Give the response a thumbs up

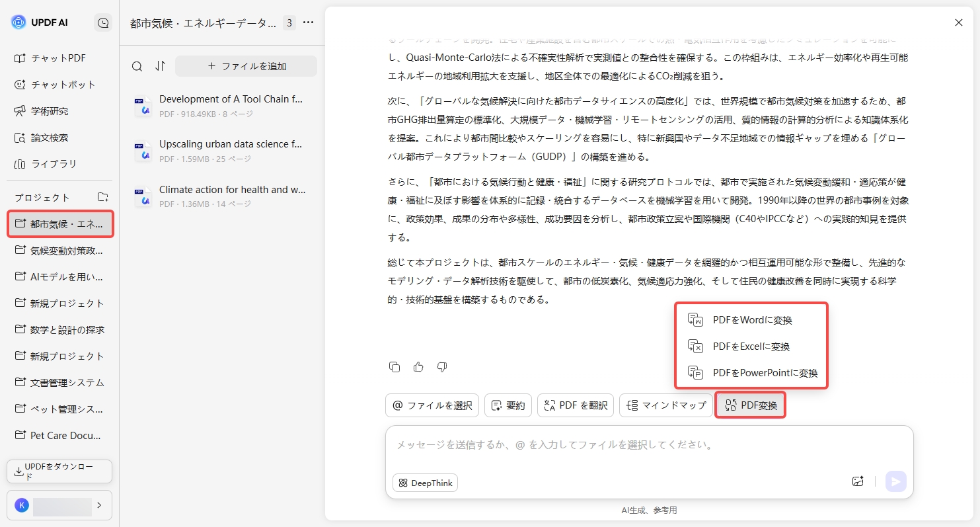(418, 366)
